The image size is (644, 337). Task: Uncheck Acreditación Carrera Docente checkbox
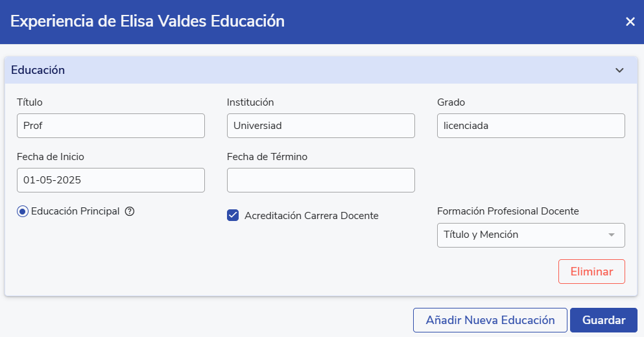(233, 216)
